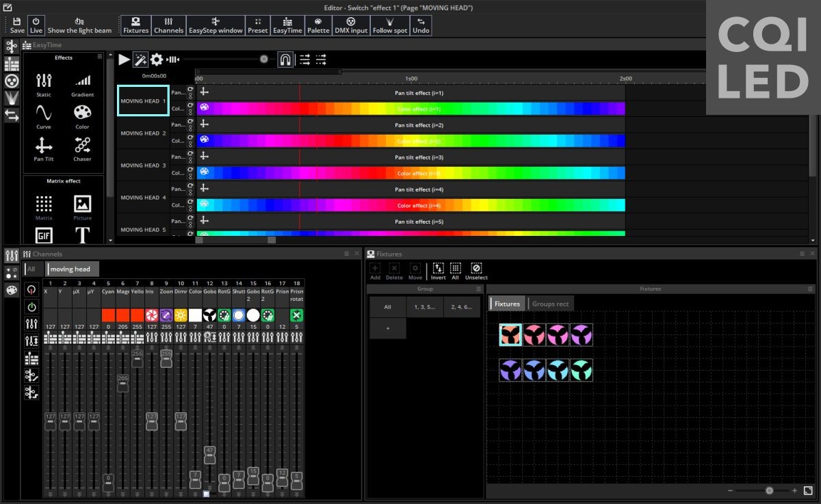Viewport: 821px width, 504px height.
Task: Toggle the magnet snap button in timeline
Action: [285, 59]
